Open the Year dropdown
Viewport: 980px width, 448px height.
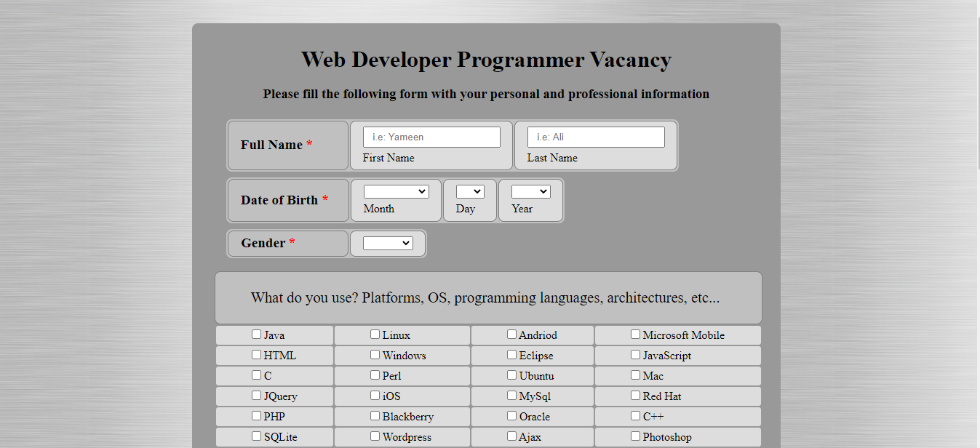(x=531, y=191)
